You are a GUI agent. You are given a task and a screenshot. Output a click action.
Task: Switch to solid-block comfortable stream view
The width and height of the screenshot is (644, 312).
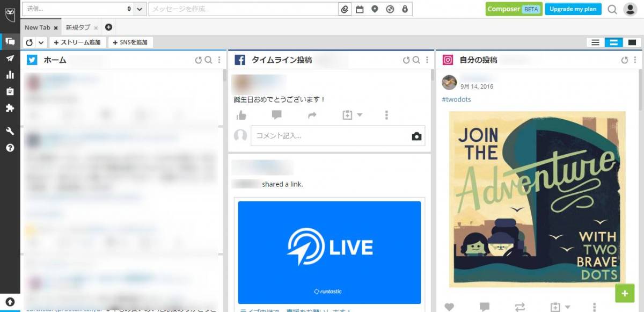[x=632, y=42]
